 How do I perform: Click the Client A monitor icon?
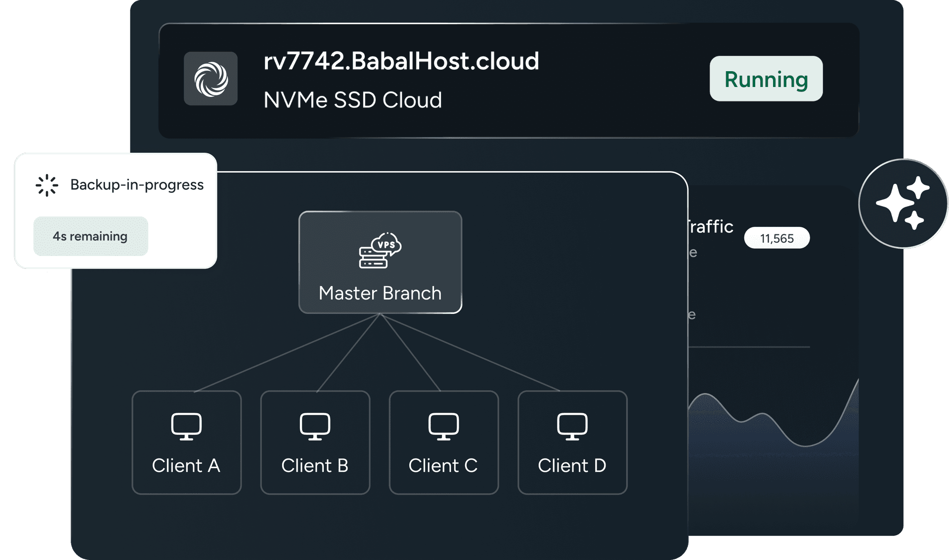pos(186,426)
